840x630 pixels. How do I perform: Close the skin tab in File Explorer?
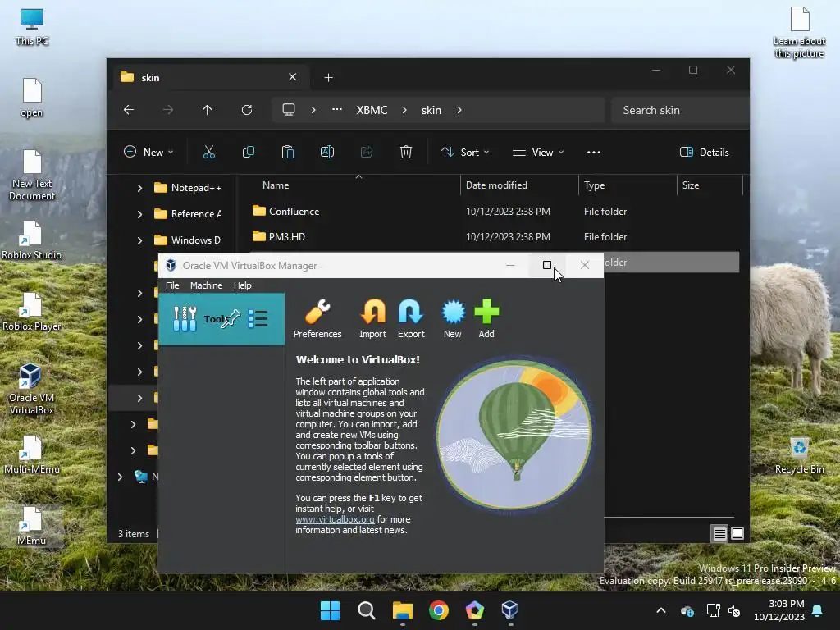293,77
